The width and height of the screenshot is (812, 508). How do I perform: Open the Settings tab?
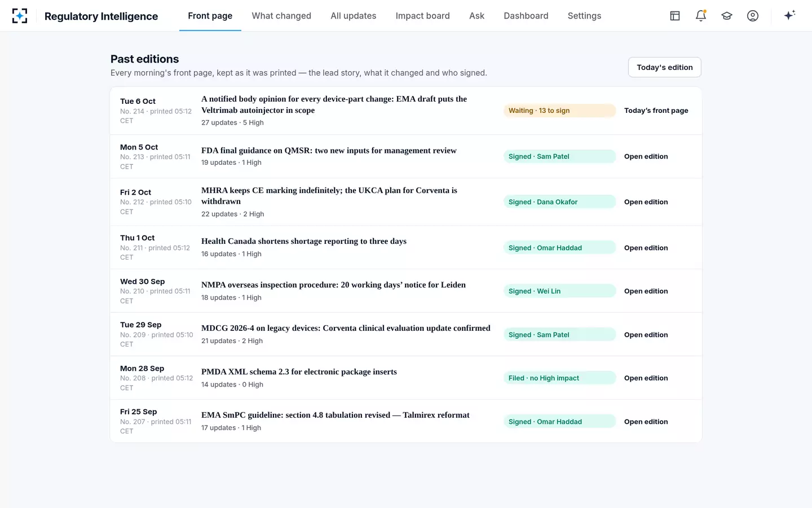(585, 16)
